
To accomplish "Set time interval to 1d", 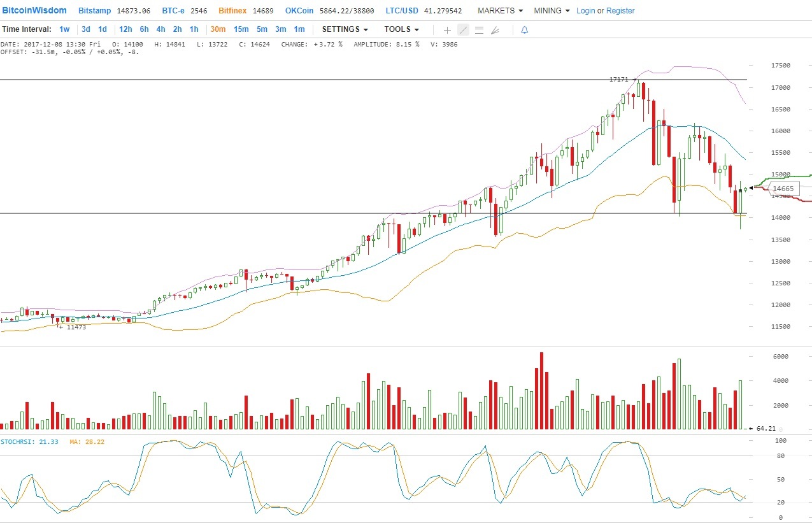I will pos(102,29).
